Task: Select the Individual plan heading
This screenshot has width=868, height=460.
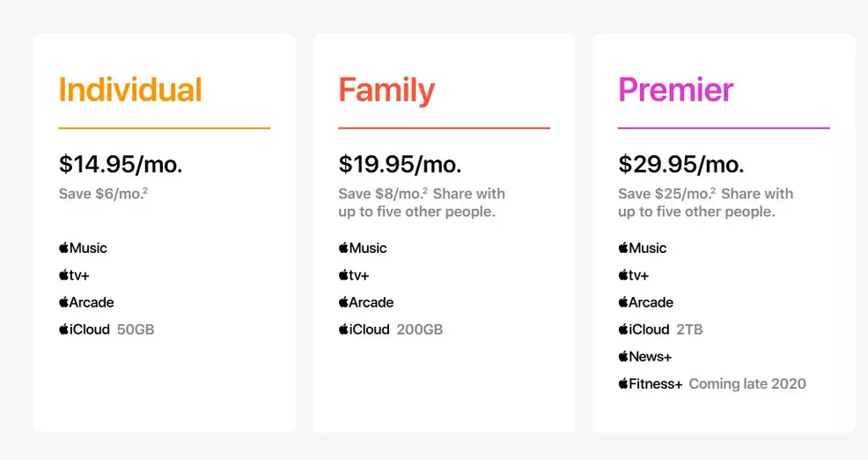Action: pos(130,90)
